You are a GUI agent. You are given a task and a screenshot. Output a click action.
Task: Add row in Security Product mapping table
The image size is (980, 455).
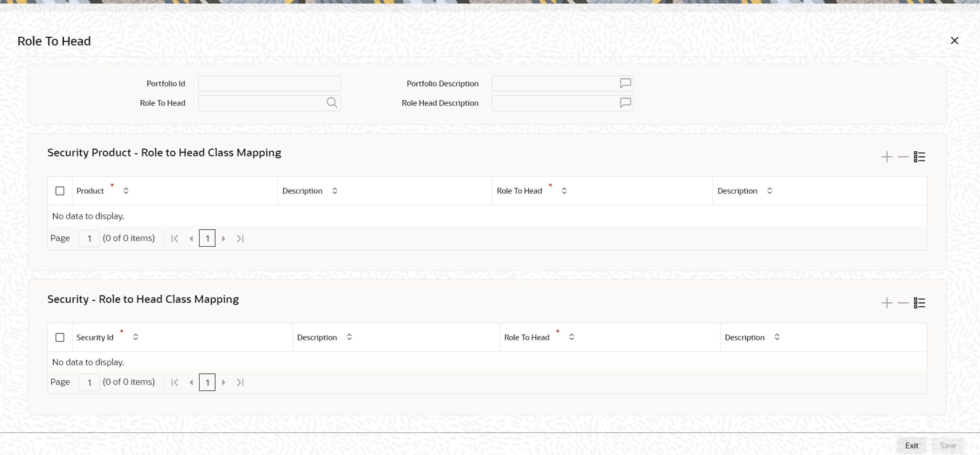click(x=887, y=157)
